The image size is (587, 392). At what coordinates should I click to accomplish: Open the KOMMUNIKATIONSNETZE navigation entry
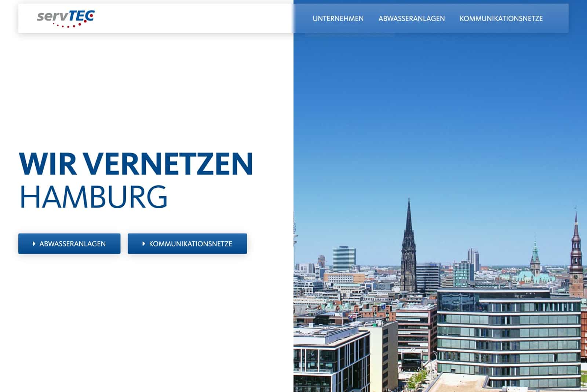point(502,18)
